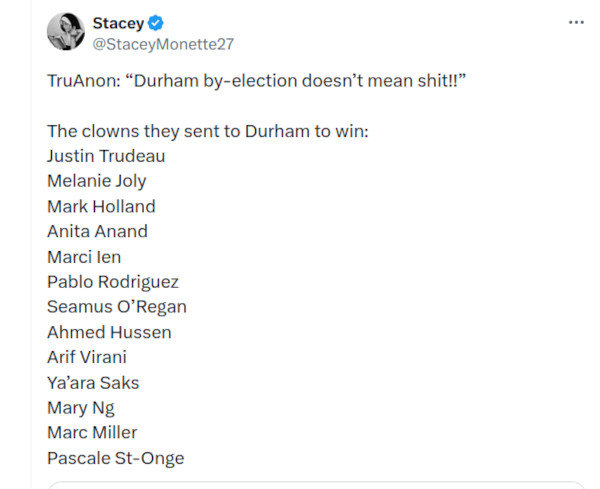This screenshot has width=600, height=489.
Task: Click the Anita Anand line
Action: pos(97,231)
